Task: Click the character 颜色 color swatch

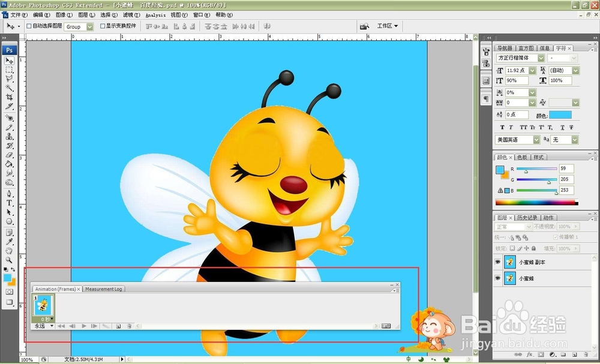Action: coord(560,115)
